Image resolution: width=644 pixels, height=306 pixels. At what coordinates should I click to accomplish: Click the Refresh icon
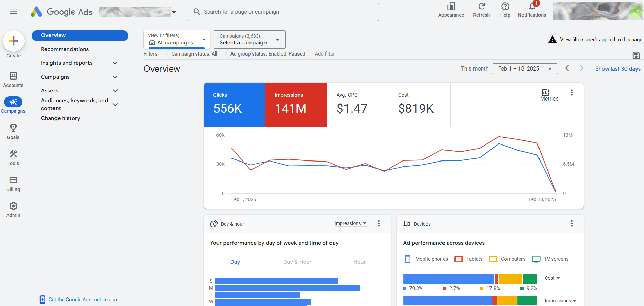(x=481, y=7)
